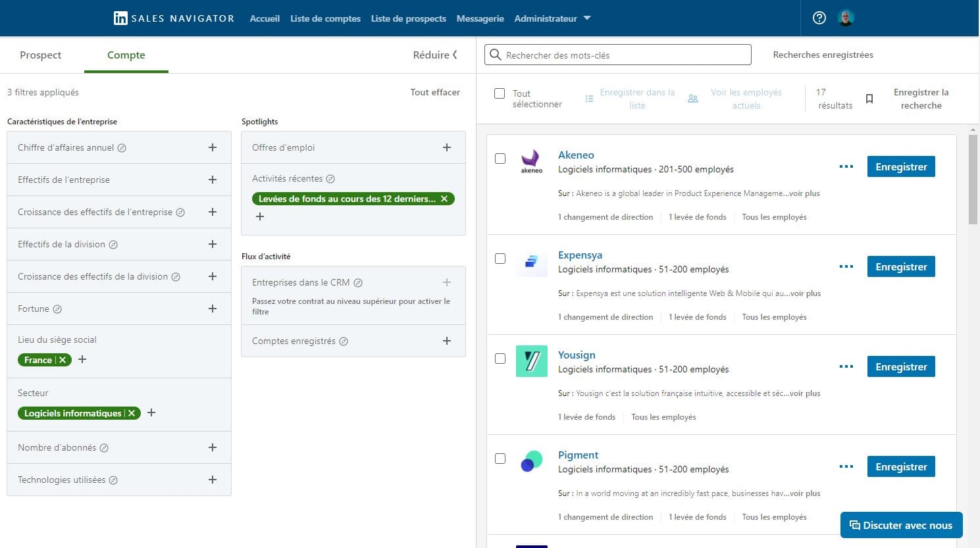Open Akeneo more options dots
The image size is (980, 548).
click(x=846, y=166)
